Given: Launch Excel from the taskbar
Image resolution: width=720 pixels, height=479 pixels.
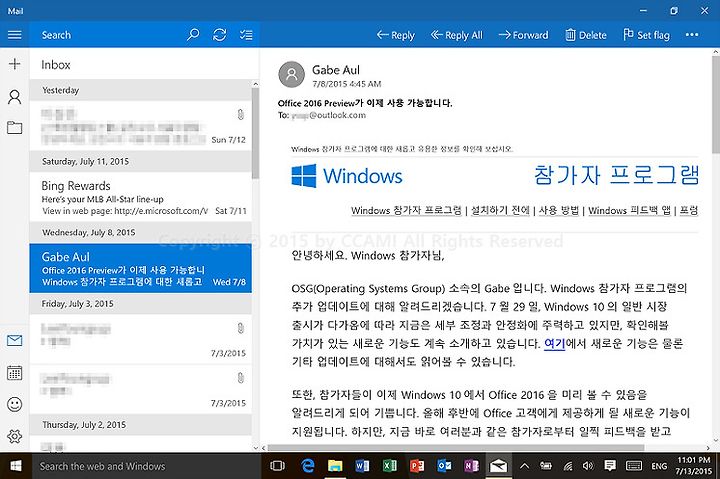Looking at the screenshot, I should 389,466.
